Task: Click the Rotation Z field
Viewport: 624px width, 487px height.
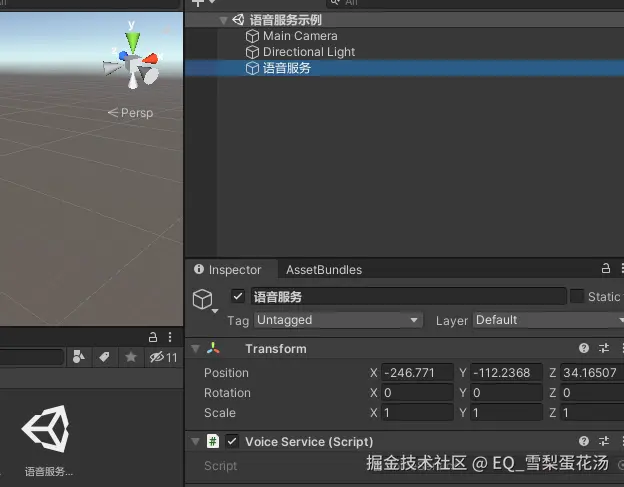Action: coord(592,393)
